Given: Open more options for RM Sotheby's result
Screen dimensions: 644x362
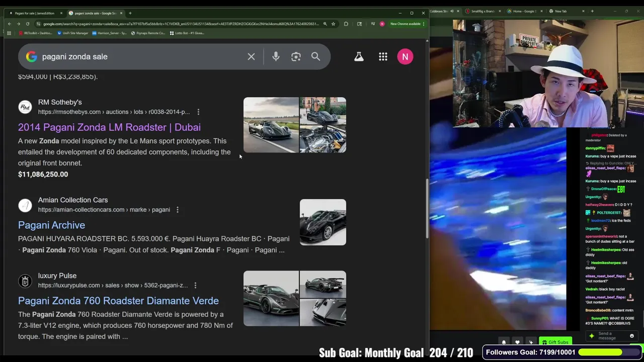Looking at the screenshot, I should (x=198, y=112).
